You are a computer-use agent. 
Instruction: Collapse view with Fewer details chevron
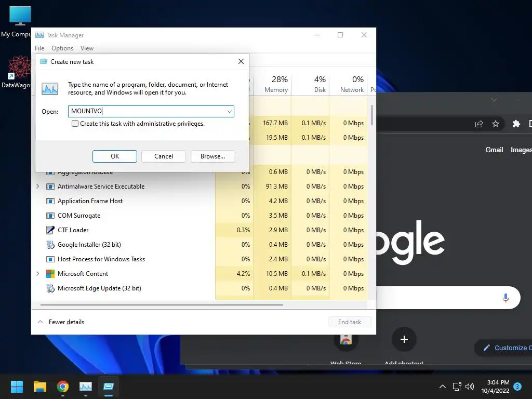pos(40,322)
